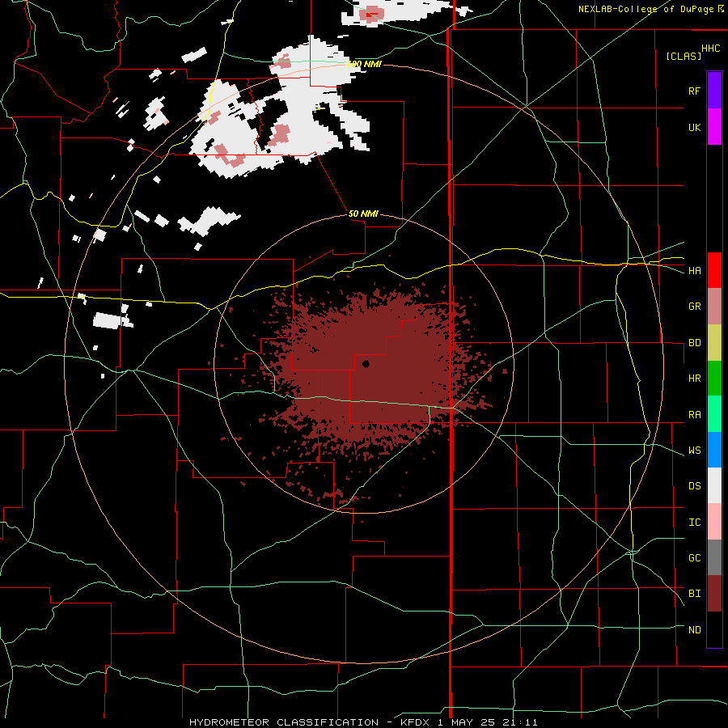Viewport: 728px width, 728px height.
Task: Click the "NEXLAB-College of DuPage" text
Action: (647, 9)
